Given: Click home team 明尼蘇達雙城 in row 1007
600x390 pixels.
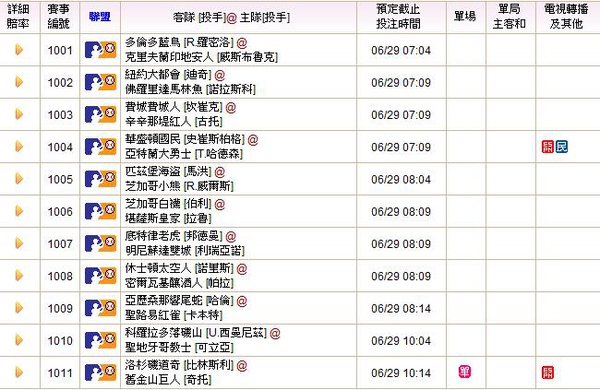Looking at the screenshot, I should click(158, 251).
